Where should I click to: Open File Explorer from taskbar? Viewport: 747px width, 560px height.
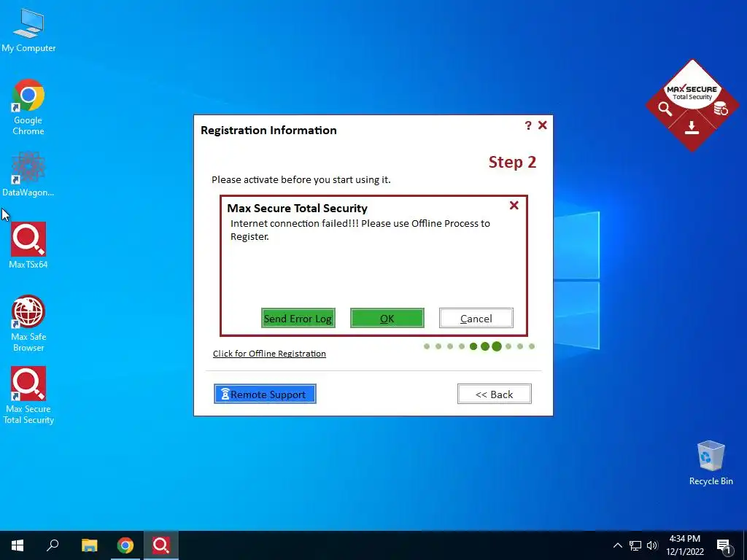[x=89, y=545]
